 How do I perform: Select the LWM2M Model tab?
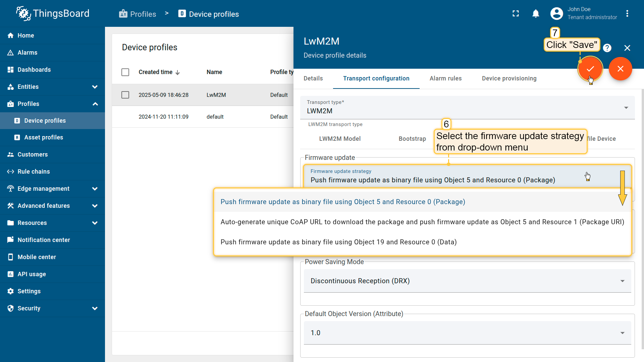[340, 139]
